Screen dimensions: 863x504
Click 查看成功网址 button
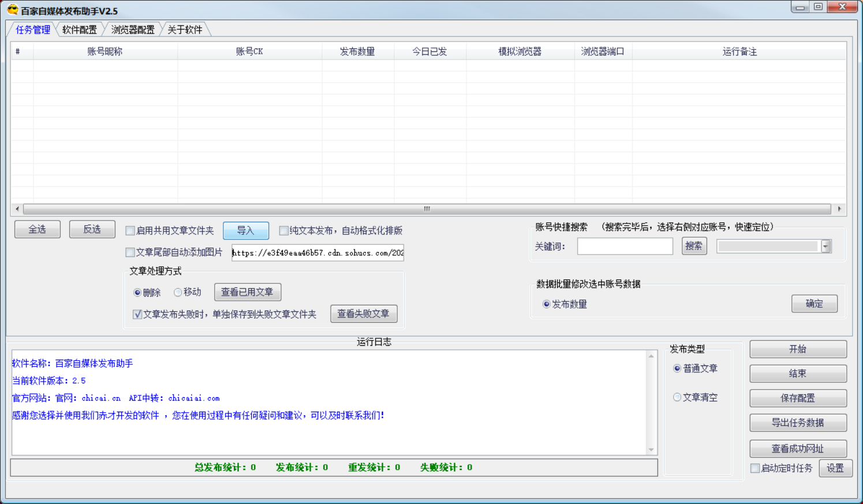(x=798, y=449)
